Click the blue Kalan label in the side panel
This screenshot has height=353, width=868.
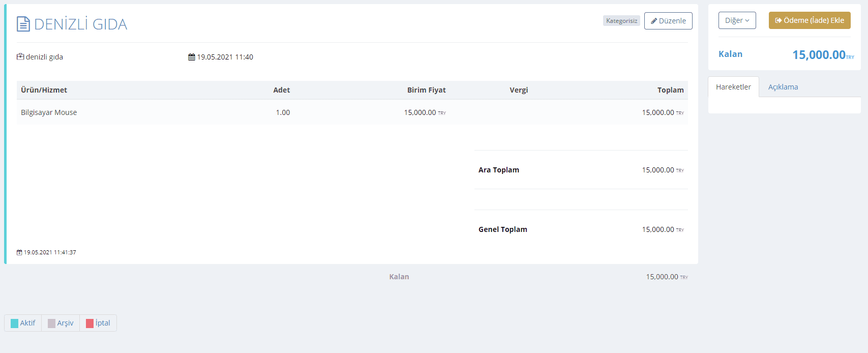click(x=730, y=54)
